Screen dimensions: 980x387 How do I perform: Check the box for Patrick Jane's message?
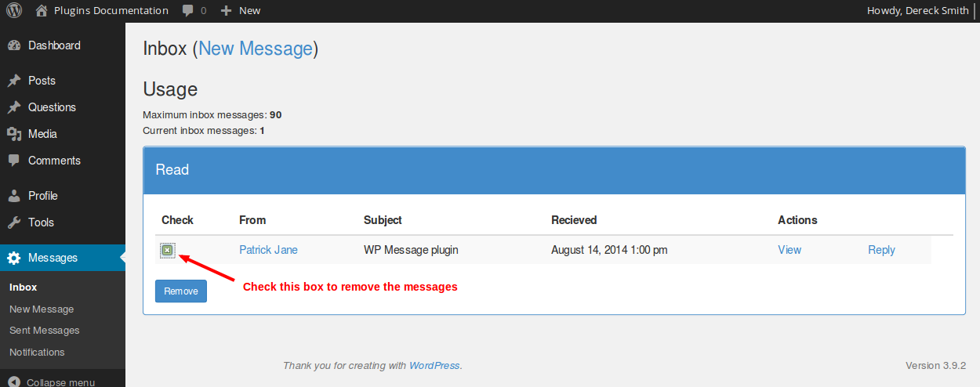167,251
